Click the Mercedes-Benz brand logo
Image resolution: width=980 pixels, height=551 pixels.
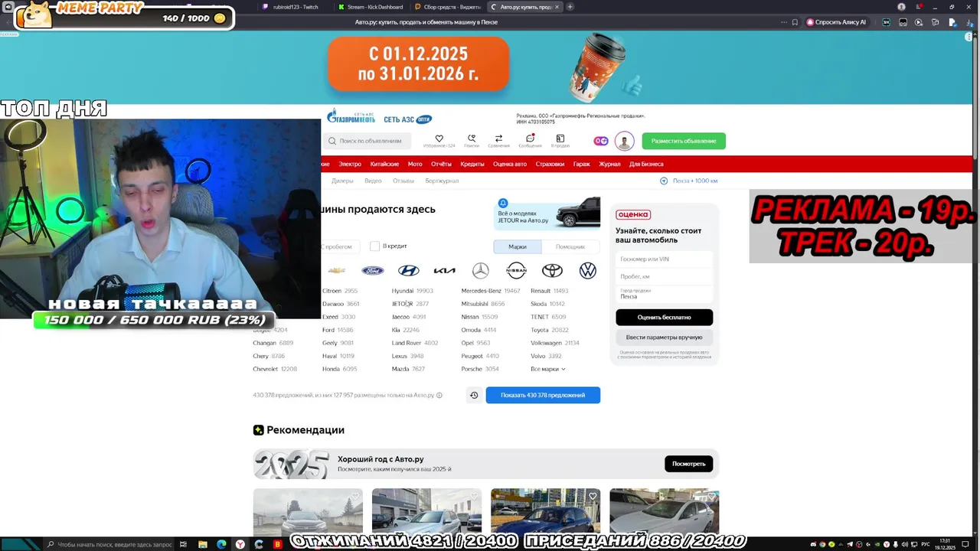pyautogui.click(x=480, y=270)
